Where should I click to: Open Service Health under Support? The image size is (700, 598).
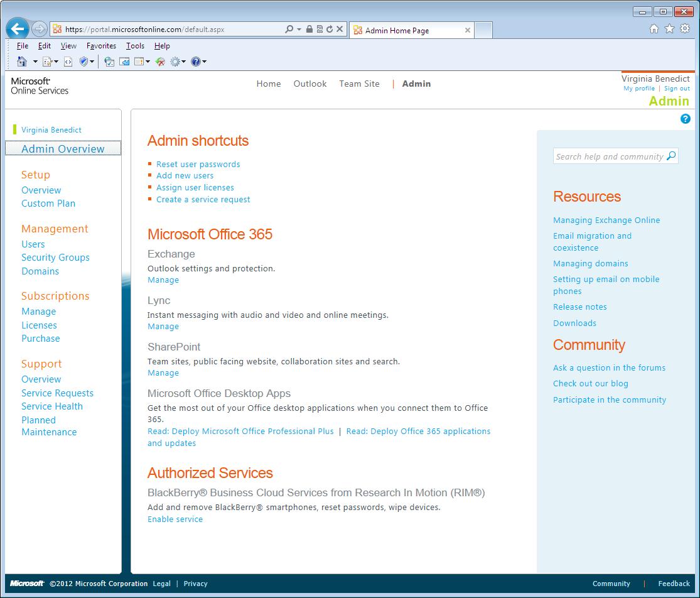click(x=52, y=406)
